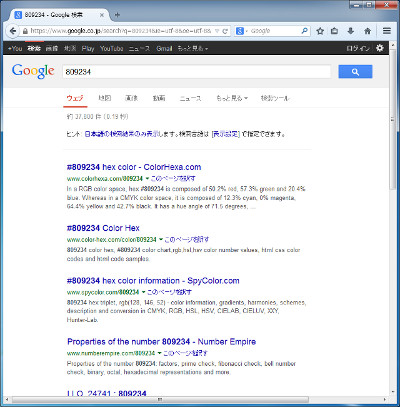Click the blue Google search button
Screen dimensions: 400x407
[355, 72]
